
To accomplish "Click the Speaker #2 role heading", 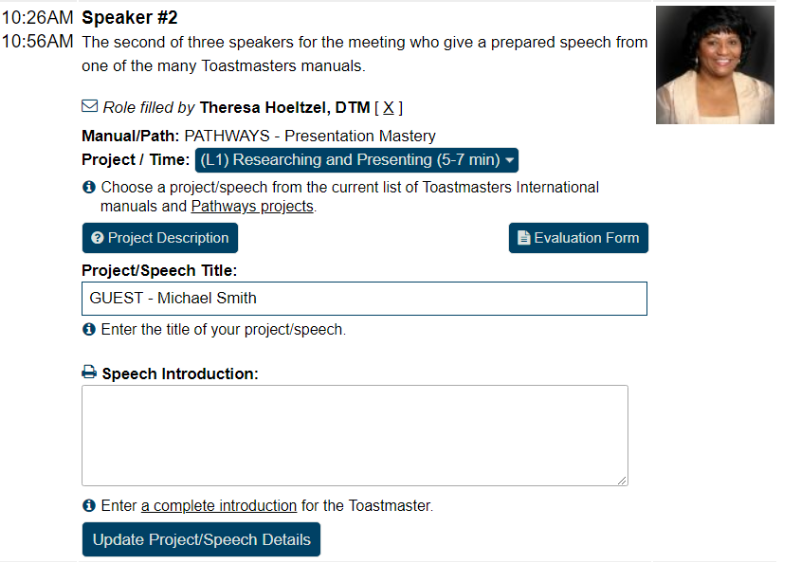I will click(130, 17).
